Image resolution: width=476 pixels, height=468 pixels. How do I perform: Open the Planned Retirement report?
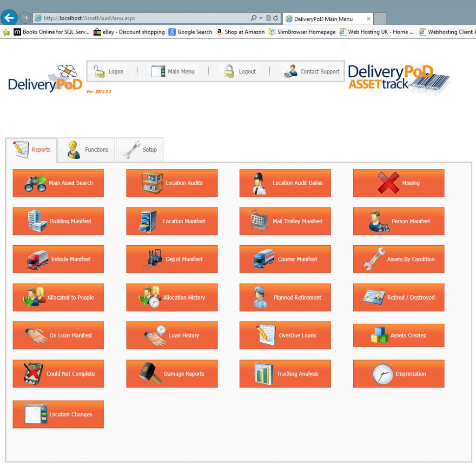tap(285, 298)
